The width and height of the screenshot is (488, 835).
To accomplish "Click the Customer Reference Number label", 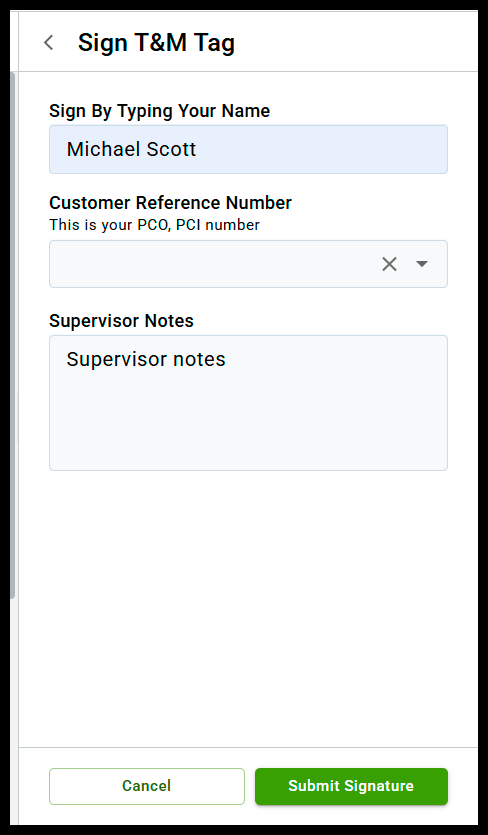I will (x=170, y=203).
